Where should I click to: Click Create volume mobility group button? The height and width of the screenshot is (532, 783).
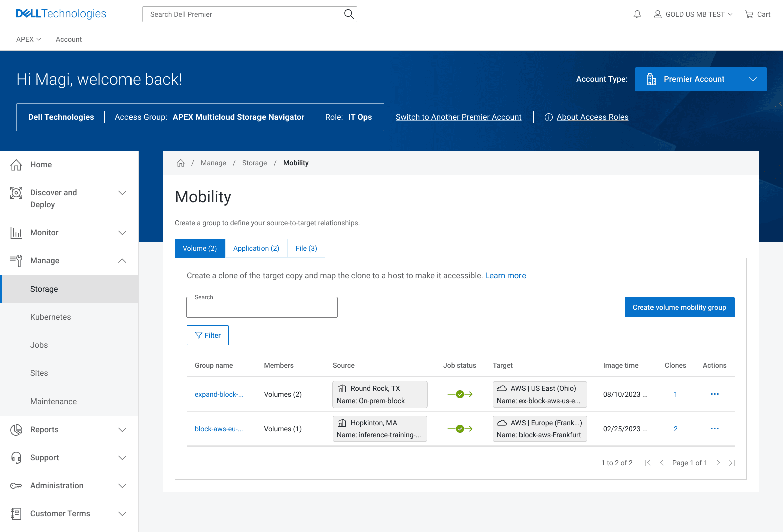[680, 307]
